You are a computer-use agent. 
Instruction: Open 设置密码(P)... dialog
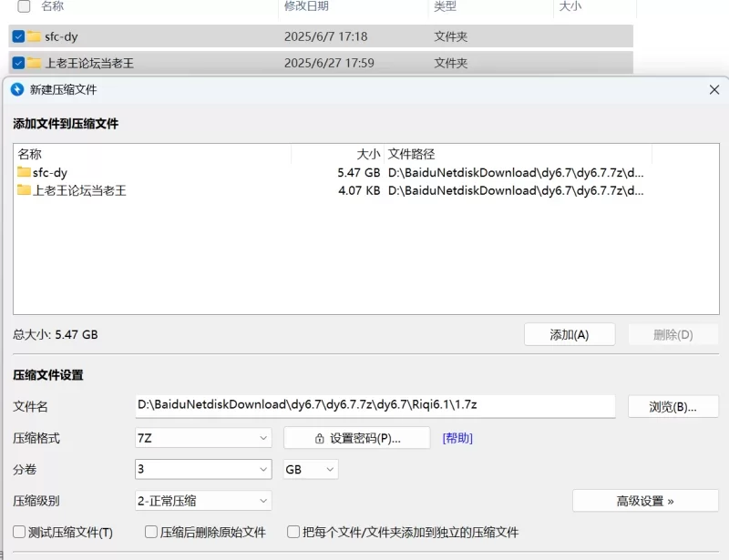point(356,438)
